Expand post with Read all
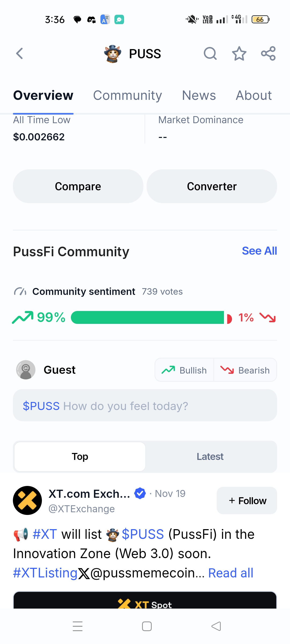The height and width of the screenshot is (644, 290). (231, 573)
